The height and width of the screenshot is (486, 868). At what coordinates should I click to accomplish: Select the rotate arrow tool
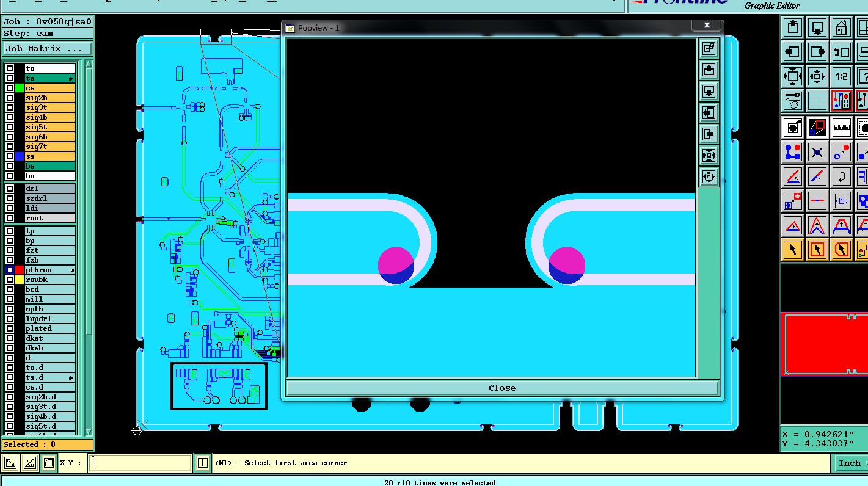tap(842, 176)
